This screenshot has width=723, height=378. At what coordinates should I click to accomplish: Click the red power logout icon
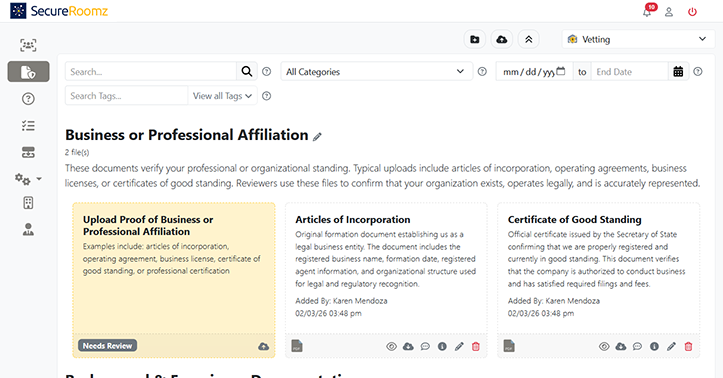coord(692,12)
